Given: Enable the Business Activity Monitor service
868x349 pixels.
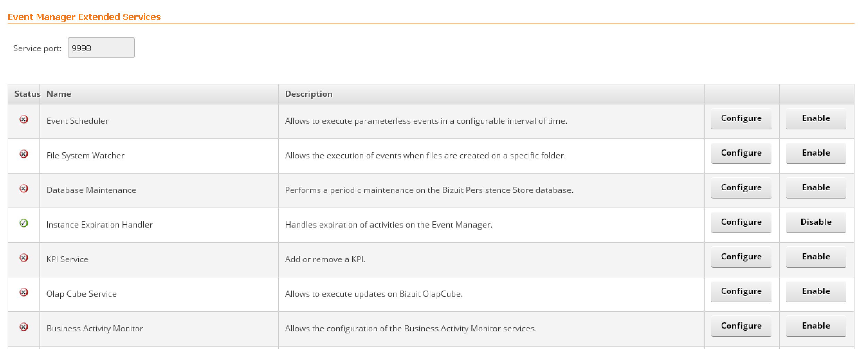Looking at the screenshot, I should click(816, 326).
